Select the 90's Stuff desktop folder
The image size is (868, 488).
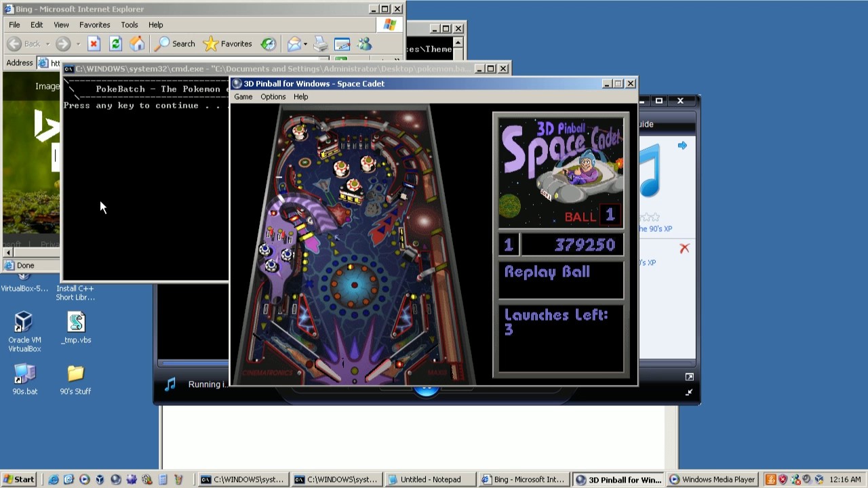pyautogui.click(x=75, y=380)
